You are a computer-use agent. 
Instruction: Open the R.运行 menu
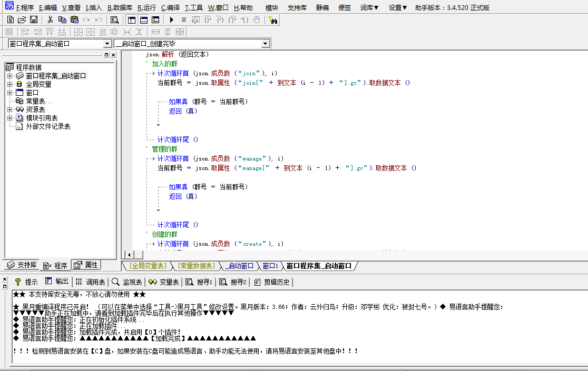click(146, 7)
